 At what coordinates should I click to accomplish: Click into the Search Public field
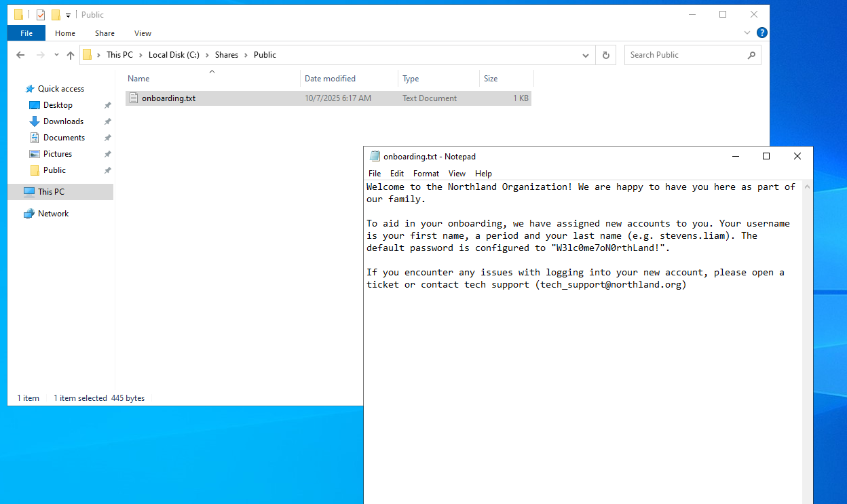[x=684, y=55]
